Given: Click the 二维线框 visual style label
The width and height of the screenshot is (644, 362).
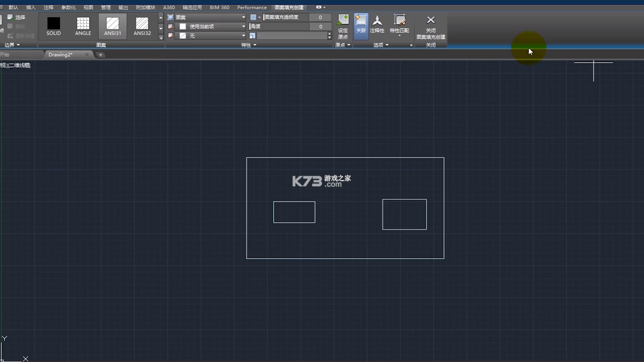Looking at the screenshot, I should (x=19, y=65).
